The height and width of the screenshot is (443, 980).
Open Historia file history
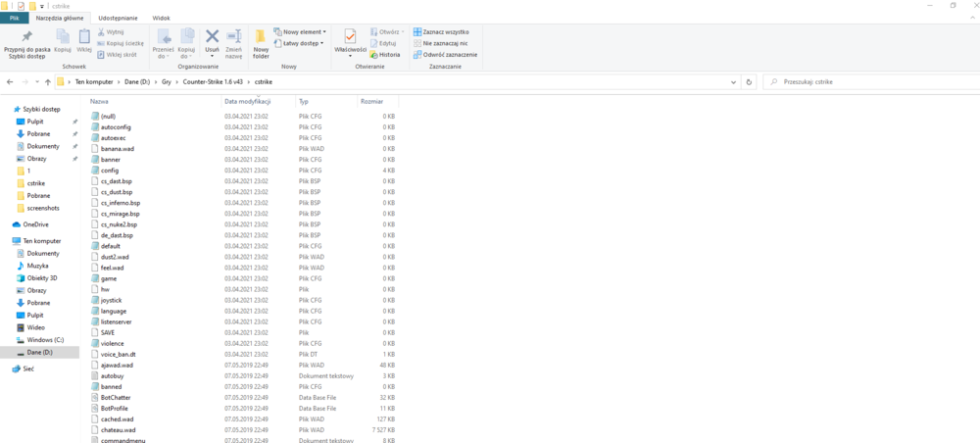[x=385, y=54]
